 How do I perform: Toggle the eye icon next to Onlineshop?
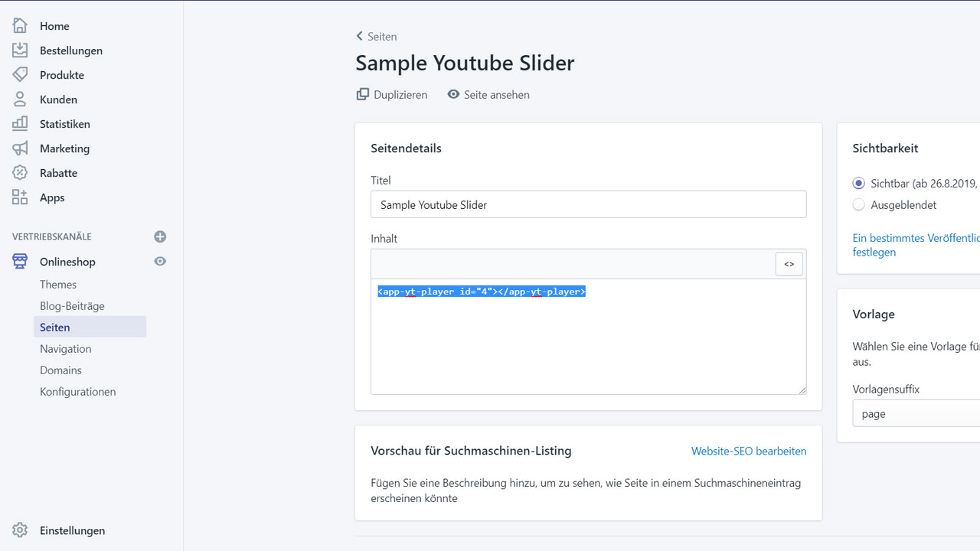tap(160, 261)
